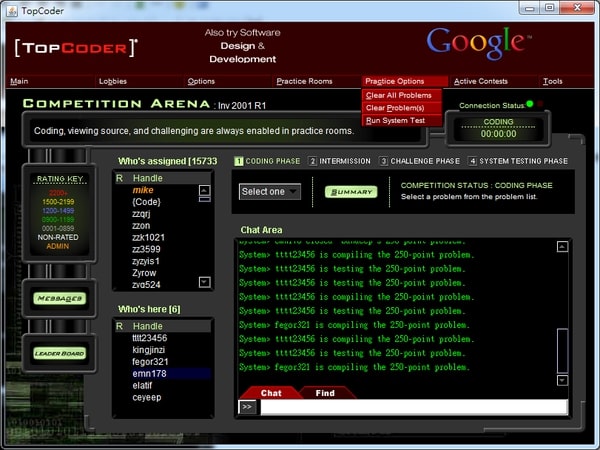
Task: Open the Practice Rooms menu
Action: coord(304,81)
